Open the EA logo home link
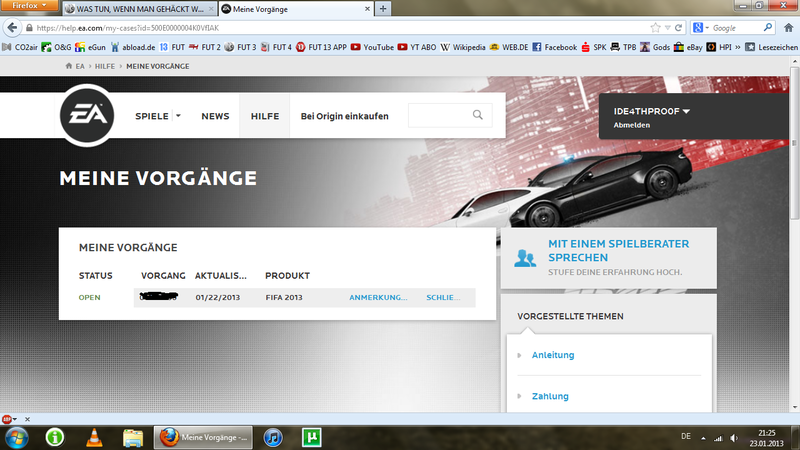This screenshot has height=450, width=800. [87, 115]
